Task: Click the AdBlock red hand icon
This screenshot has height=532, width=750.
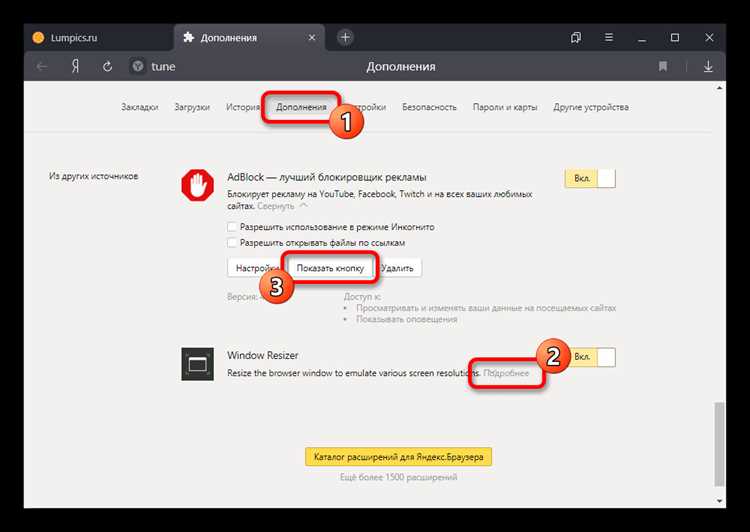Action: coord(198,185)
